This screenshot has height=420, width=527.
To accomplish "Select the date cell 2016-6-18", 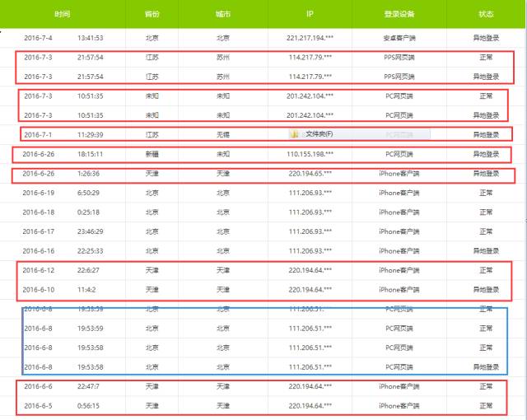I will pyautogui.click(x=39, y=212).
